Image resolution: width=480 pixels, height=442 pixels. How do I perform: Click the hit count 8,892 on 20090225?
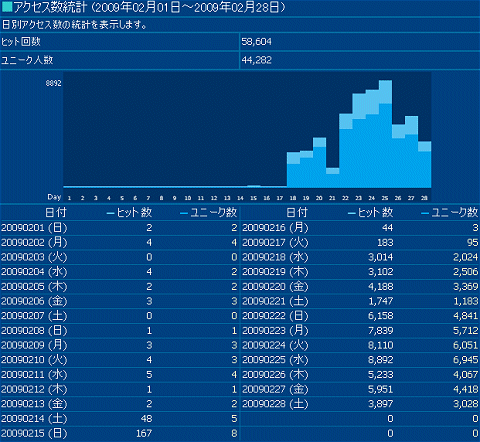coord(381,360)
